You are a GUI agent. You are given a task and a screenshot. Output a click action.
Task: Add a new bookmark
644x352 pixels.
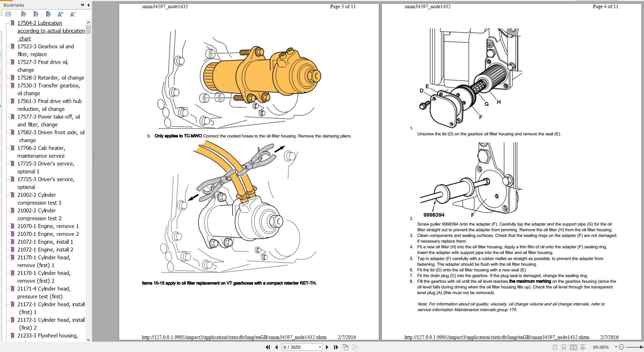tap(36, 14)
